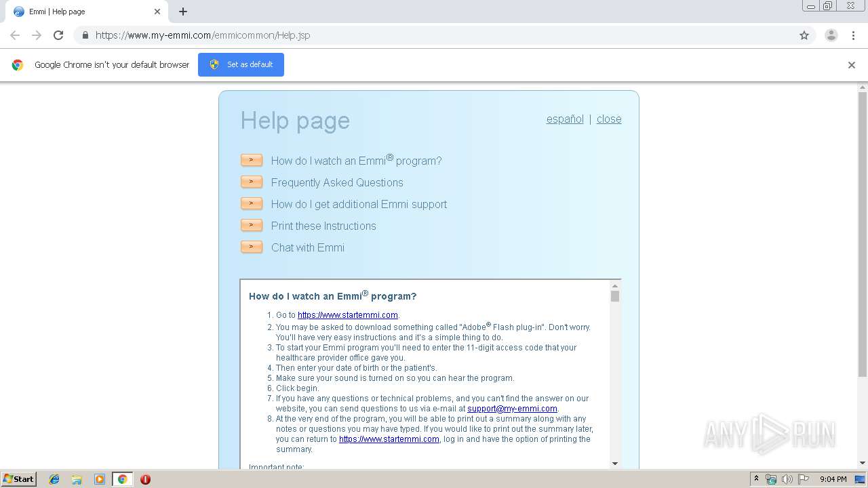The width and height of the screenshot is (868, 488).
Task: Click the bold 'How do I watch an Emmi program?' heading
Action: (x=332, y=296)
